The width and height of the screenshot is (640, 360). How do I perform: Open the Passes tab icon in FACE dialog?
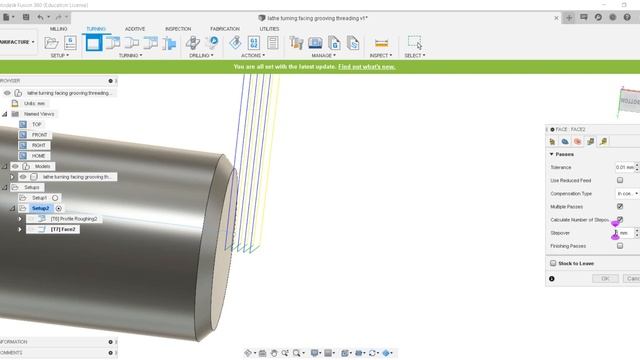point(590,142)
